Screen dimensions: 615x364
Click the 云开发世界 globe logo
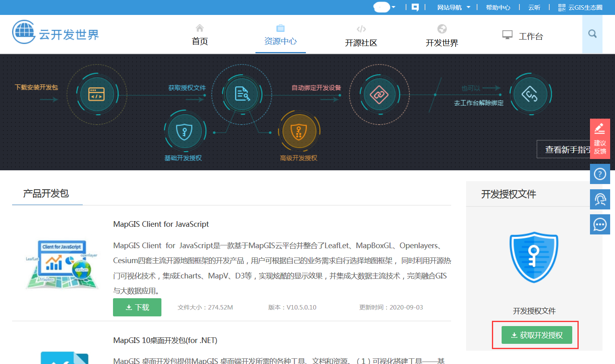pos(24,32)
